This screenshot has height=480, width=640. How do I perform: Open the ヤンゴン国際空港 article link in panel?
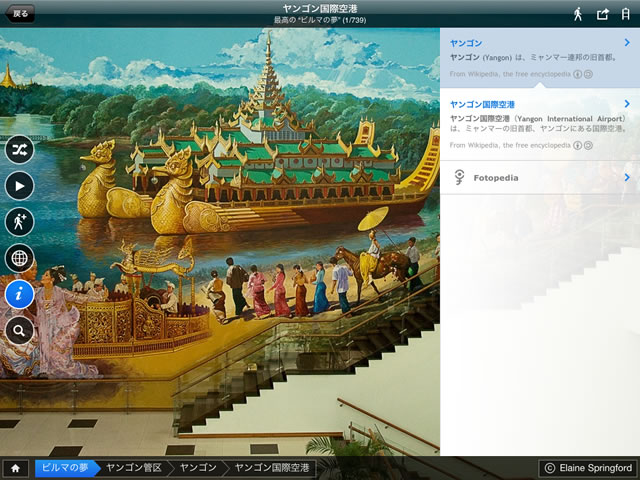(482, 104)
